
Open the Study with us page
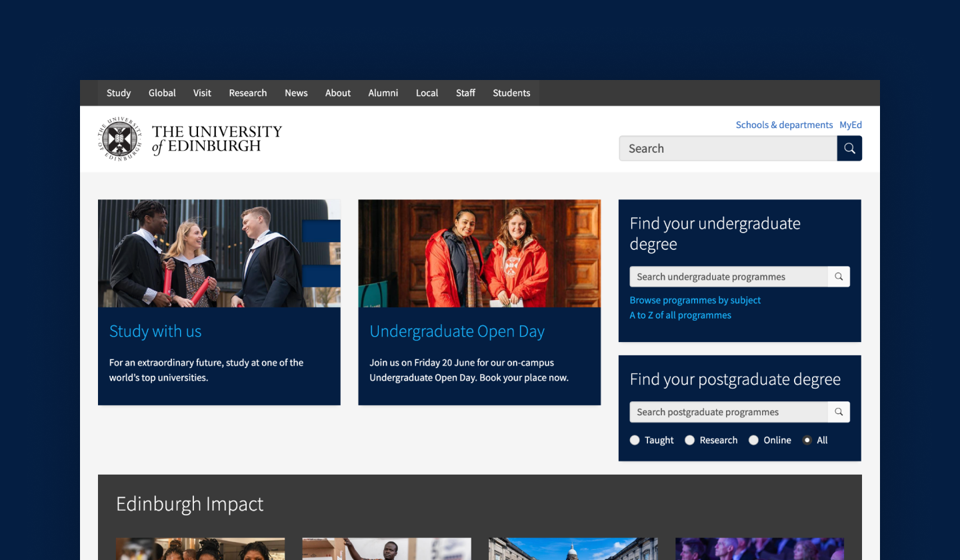[x=155, y=331]
